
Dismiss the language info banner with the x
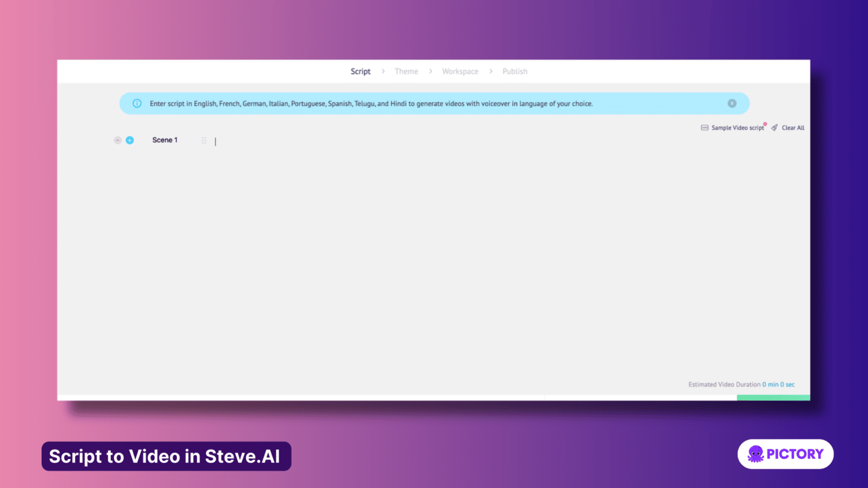(732, 103)
